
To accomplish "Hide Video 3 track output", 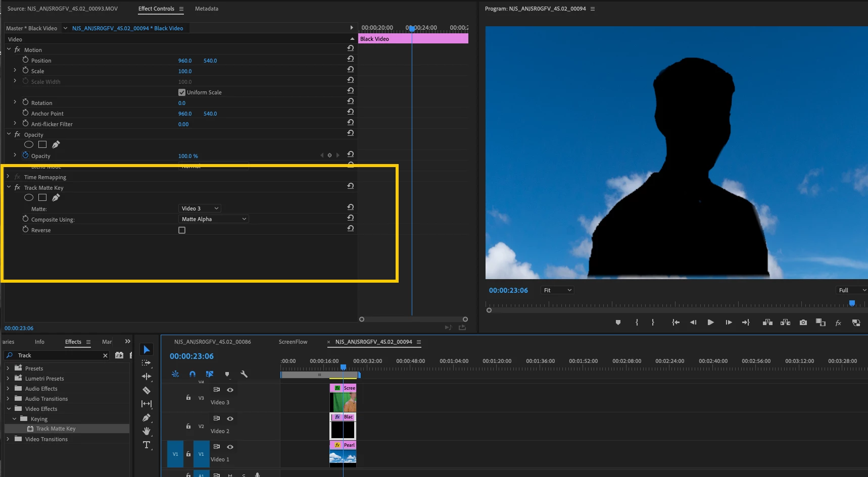I will [x=230, y=390].
